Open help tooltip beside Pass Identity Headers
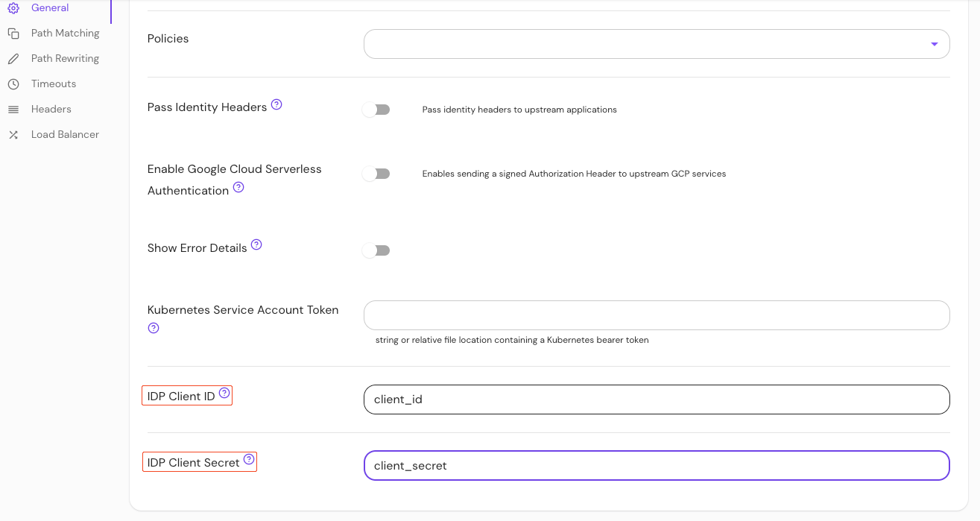This screenshot has width=980, height=521. tap(276, 104)
